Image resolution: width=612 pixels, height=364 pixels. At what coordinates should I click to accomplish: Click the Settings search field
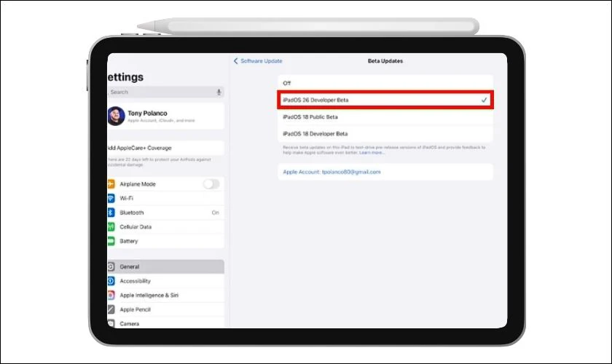pyautogui.click(x=165, y=92)
